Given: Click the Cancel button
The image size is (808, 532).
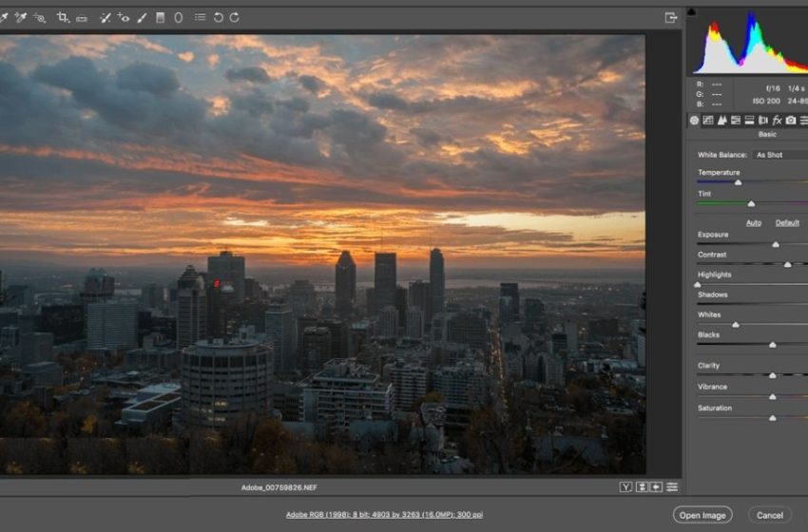Looking at the screenshot, I should pos(769,515).
